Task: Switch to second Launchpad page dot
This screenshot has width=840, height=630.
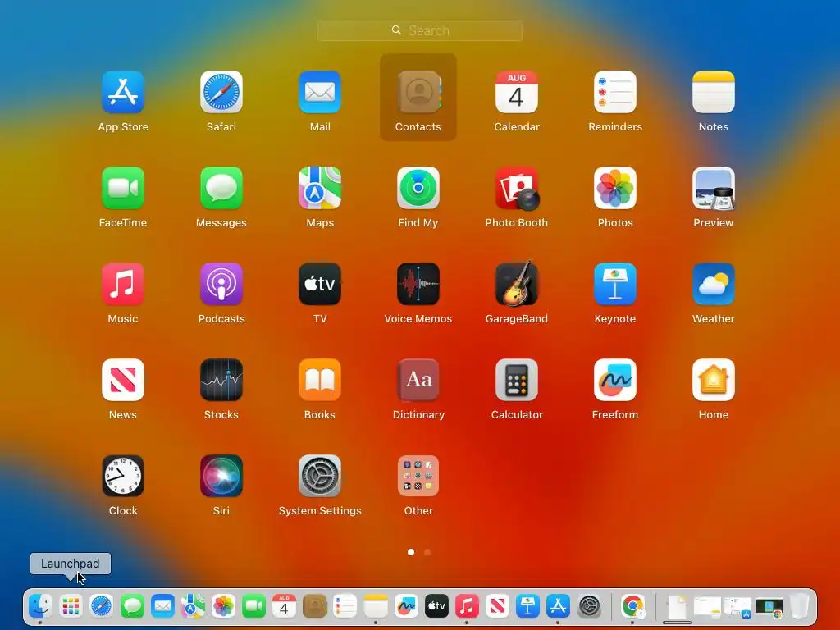Action: click(427, 552)
